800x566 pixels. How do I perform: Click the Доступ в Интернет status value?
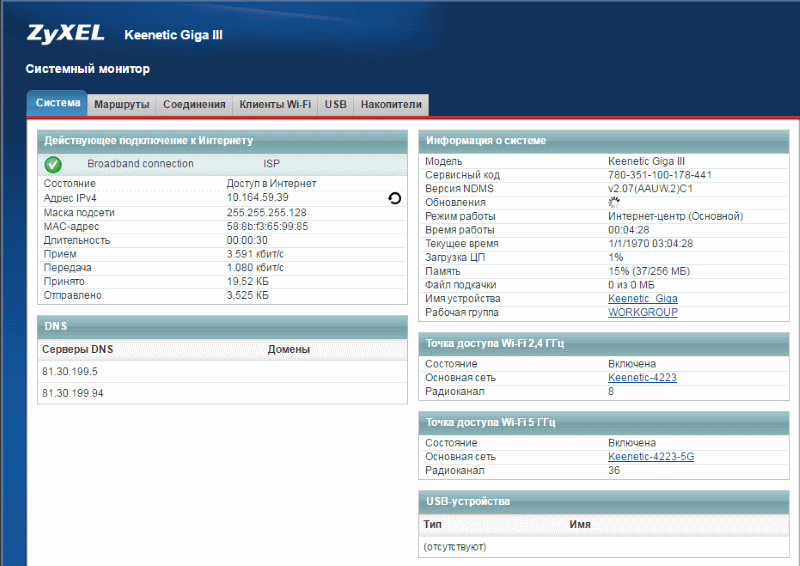tap(271, 183)
